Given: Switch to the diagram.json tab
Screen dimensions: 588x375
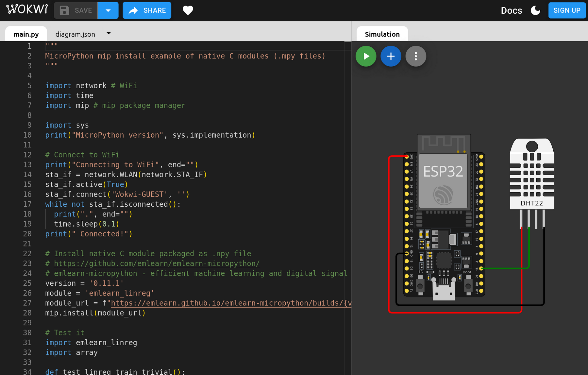Looking at the screenshot, I should [75, 34].
